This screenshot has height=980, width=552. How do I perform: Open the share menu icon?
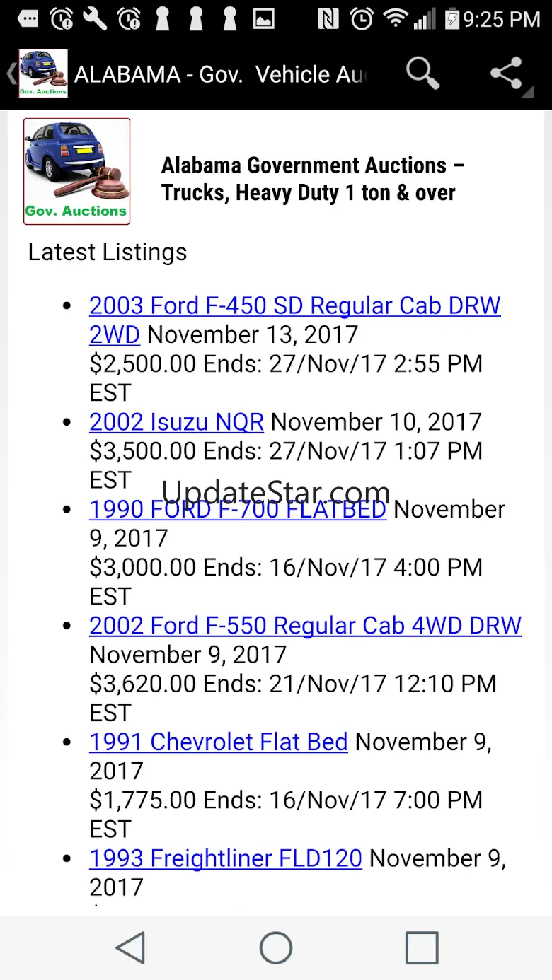pos(507,74)
